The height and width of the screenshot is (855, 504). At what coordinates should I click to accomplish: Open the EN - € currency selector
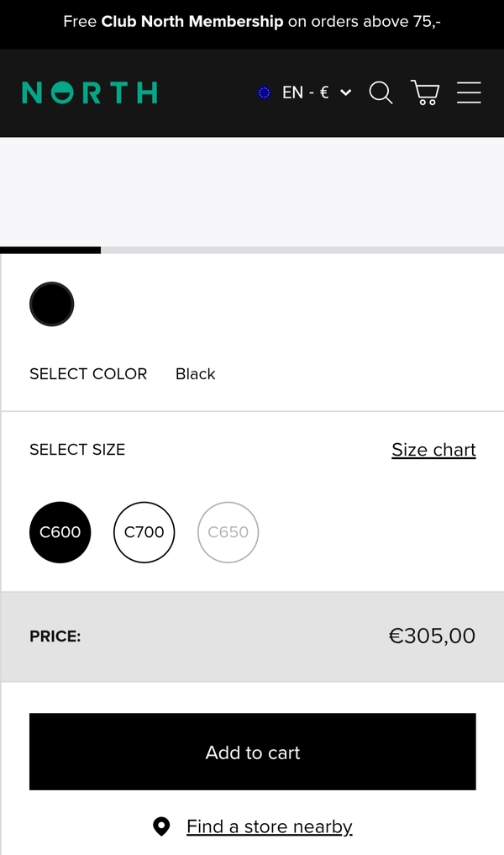click(x=305, y=92)
